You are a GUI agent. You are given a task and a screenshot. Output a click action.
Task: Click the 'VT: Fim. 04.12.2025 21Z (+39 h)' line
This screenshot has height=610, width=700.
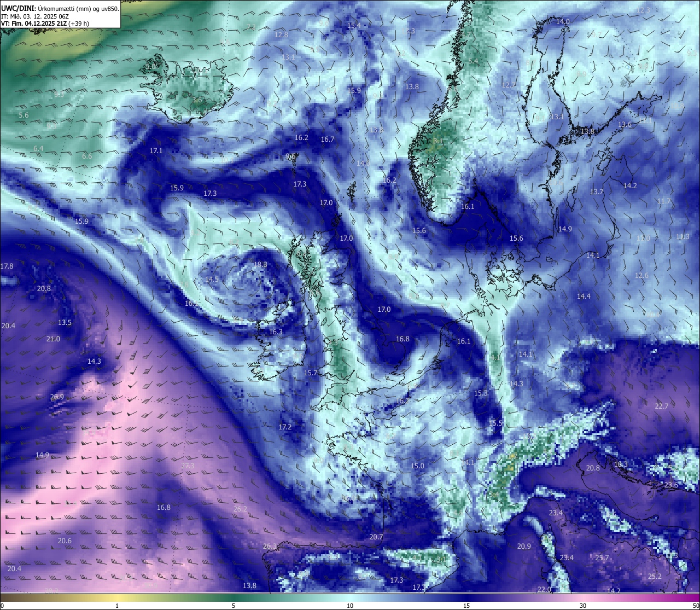(45, 24)
